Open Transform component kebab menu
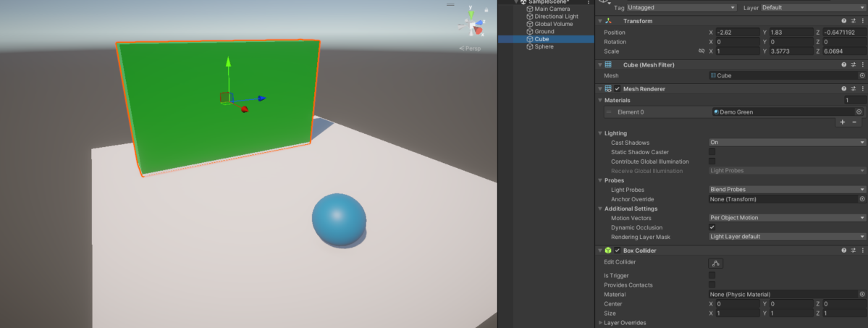868x328 pixels. point(862,20)
